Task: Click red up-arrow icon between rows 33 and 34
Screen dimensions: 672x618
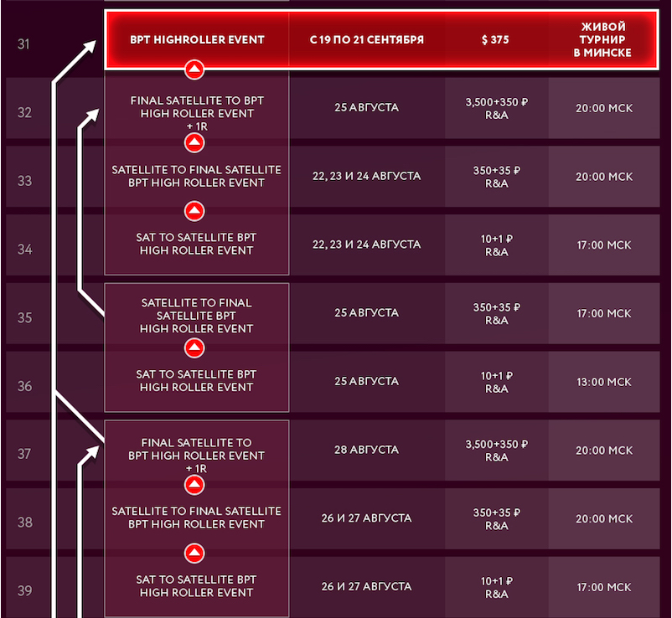Action: [194, 211]
